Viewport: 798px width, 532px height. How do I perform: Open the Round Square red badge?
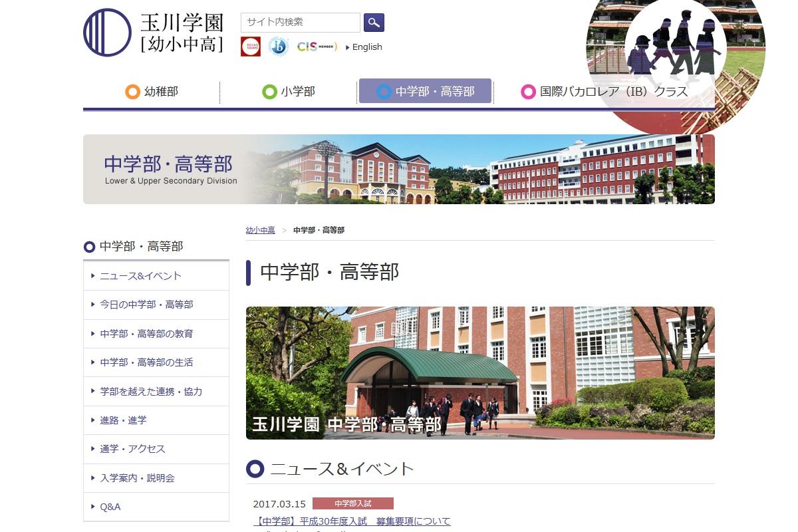[x=251, y=47]
